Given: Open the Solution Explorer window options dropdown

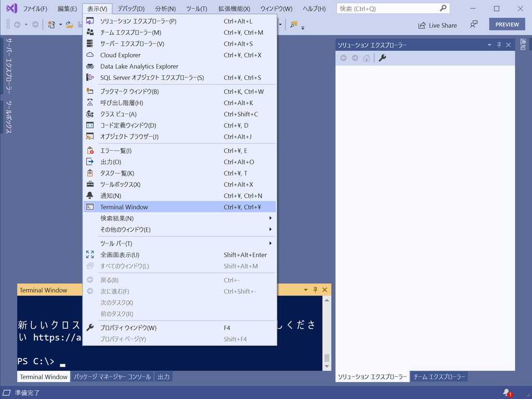Looking at the screenshot, I should [x=489, y=45].
